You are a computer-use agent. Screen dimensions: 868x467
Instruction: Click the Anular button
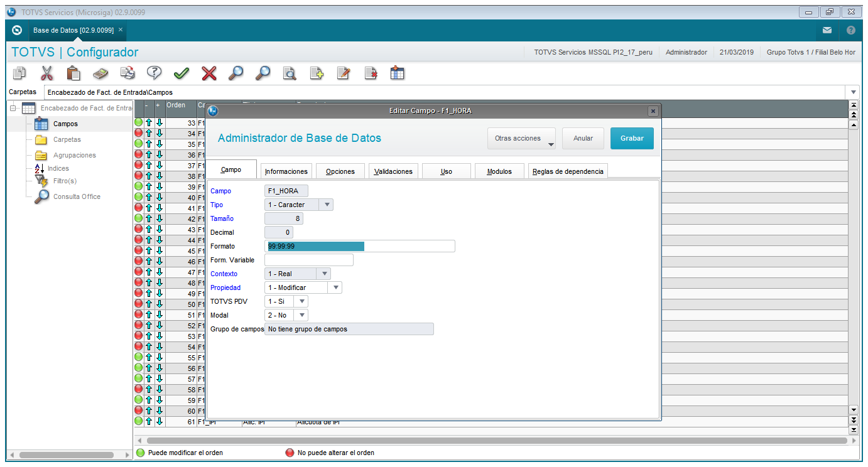(x=583, y=138)
